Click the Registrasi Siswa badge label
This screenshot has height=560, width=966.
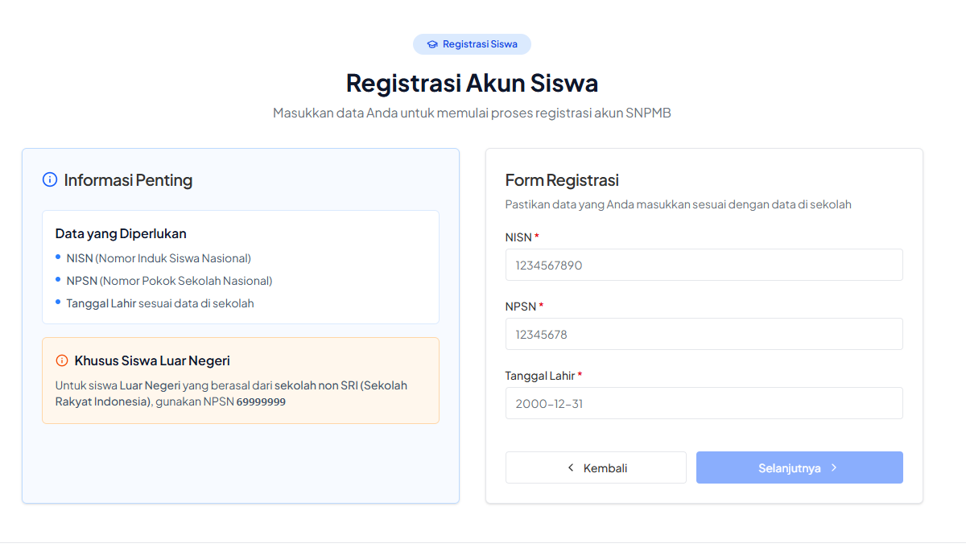pyautogui.click(x=480, y=44)
